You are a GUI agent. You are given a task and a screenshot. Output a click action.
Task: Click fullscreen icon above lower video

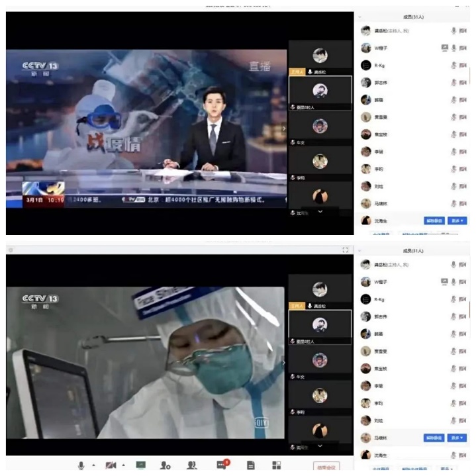tap(345, 250)
